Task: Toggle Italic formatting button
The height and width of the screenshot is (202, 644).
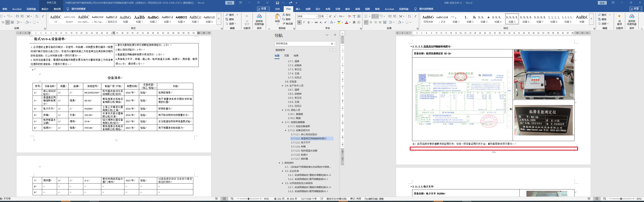Action: point(304,22)
